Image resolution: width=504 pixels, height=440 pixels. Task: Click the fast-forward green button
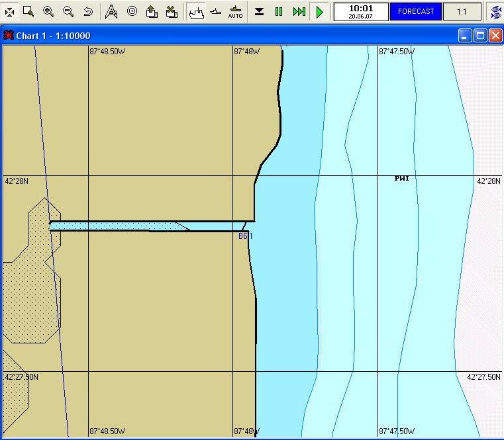click(299, 12)
